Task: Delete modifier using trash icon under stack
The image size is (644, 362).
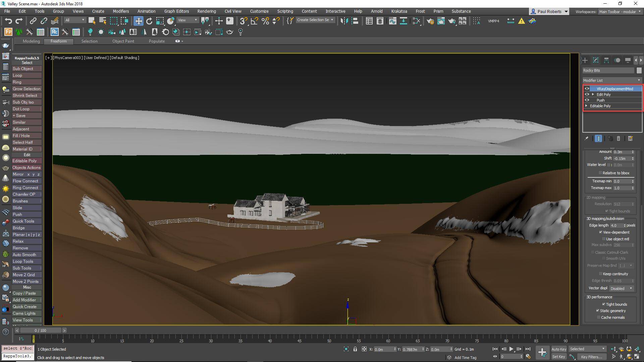Action: click(x=619, y=138)
